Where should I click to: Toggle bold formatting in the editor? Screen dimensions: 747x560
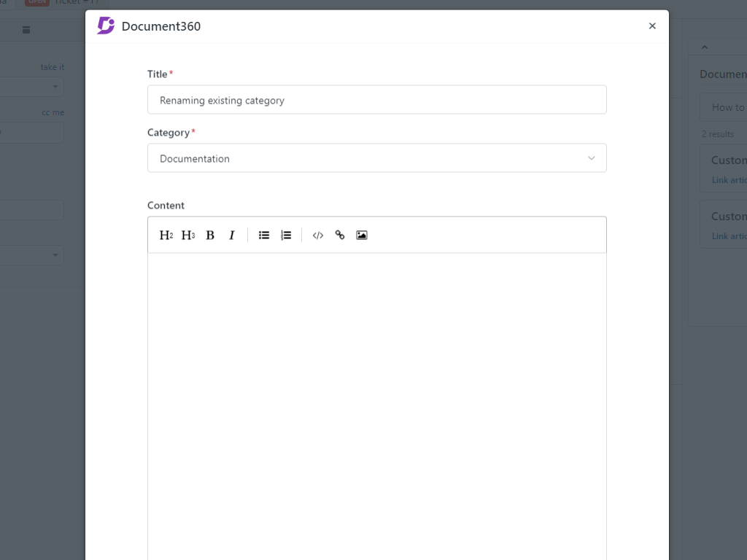(210, 235)
